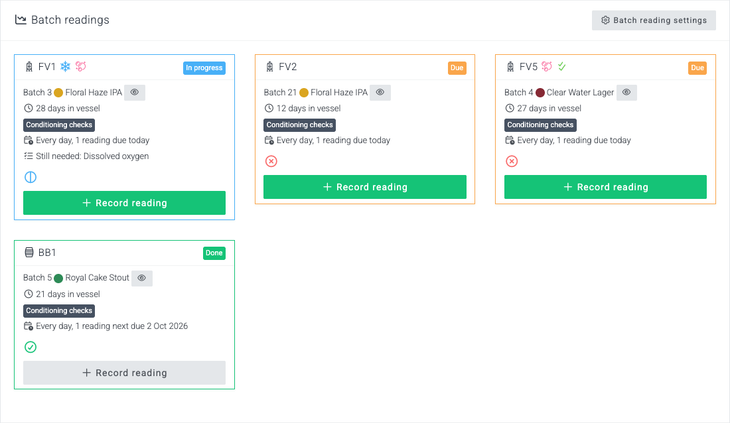730x423 pixels.
Task: Click Conditioning checks tag in FV1
Action: click(59, 125)
